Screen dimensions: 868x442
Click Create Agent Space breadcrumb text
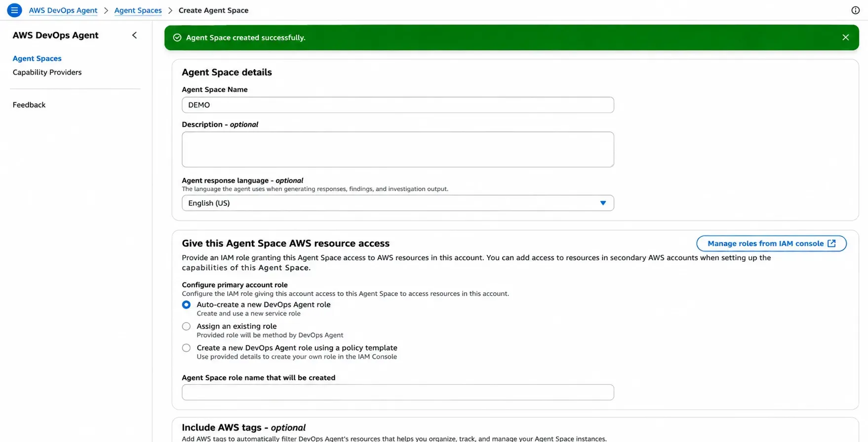point(213,10)
